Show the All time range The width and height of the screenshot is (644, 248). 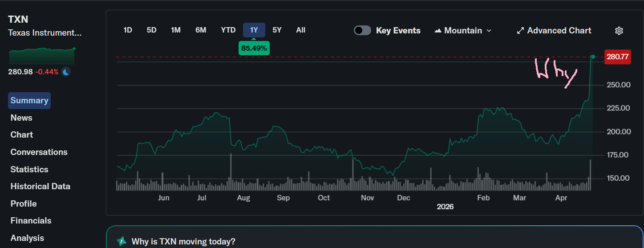tap(301, 30)
